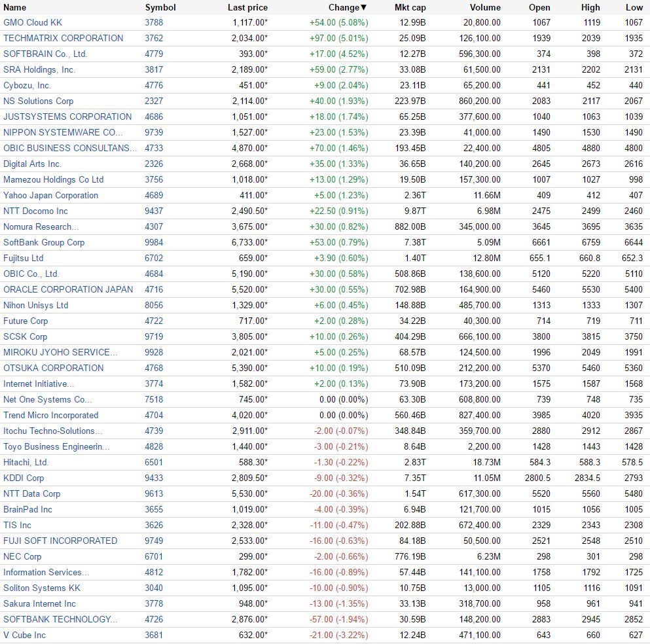Open TECHMATRIX CORPORATION company link
Image resolution: width=650 pixels, height=644 pixels.
tap(63, 38)
